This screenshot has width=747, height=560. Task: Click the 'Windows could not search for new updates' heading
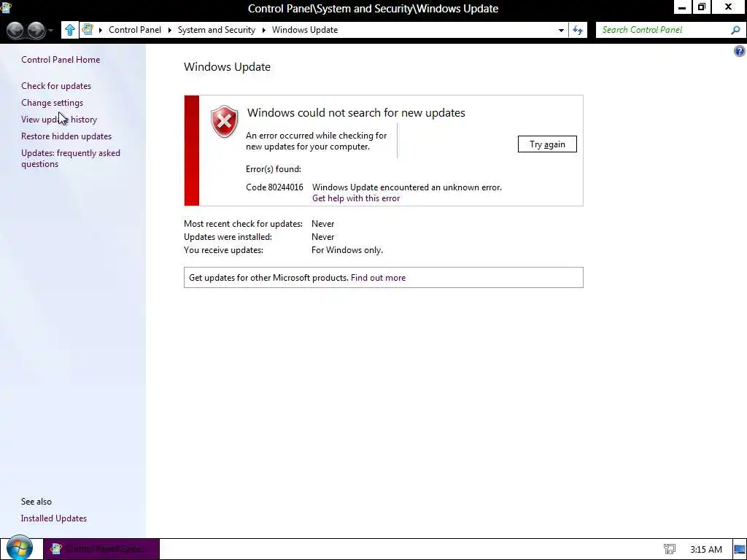point(356,113)
